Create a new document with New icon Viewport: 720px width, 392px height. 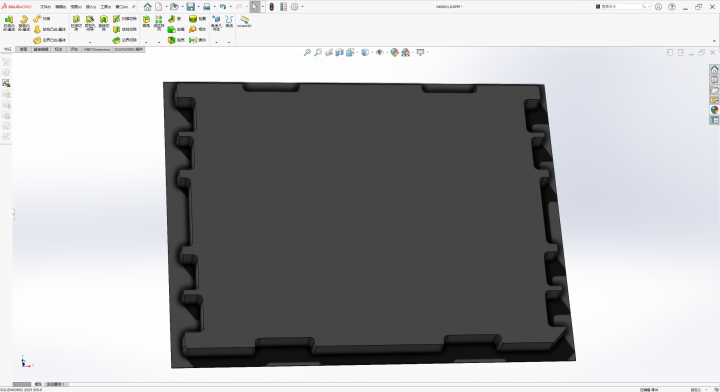coord(158,7)
